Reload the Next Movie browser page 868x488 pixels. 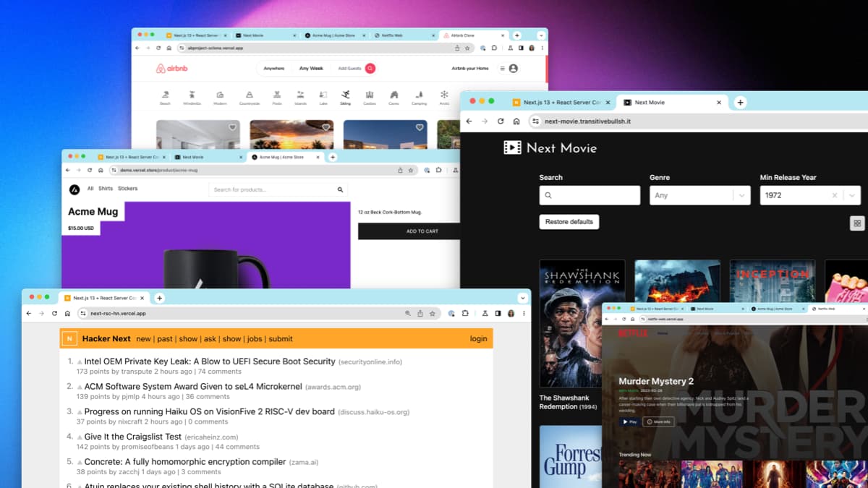(501, 121)
